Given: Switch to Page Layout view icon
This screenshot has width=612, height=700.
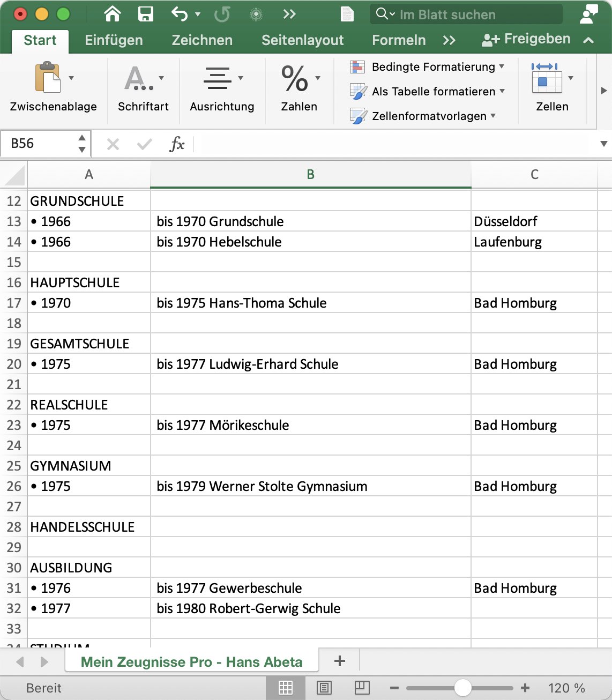Looking at the screenshot, I should click(324, 688).
